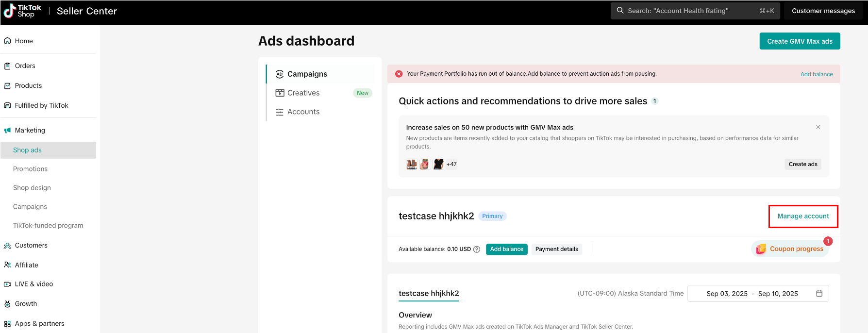Click the Coupon progress gift icon
Image resolution: width=868 pixels, height=333 pixels.
[761, 249]
